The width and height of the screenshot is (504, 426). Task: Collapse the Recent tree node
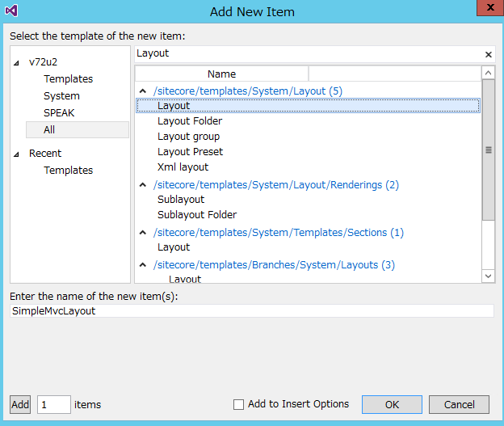[x=16, y=154]
